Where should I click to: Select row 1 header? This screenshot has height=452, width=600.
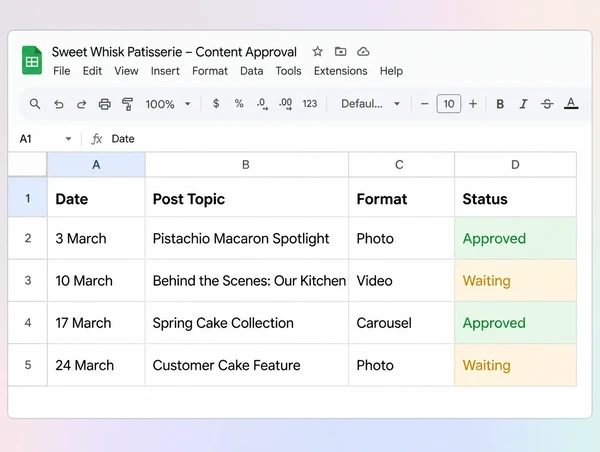(28, 198)
